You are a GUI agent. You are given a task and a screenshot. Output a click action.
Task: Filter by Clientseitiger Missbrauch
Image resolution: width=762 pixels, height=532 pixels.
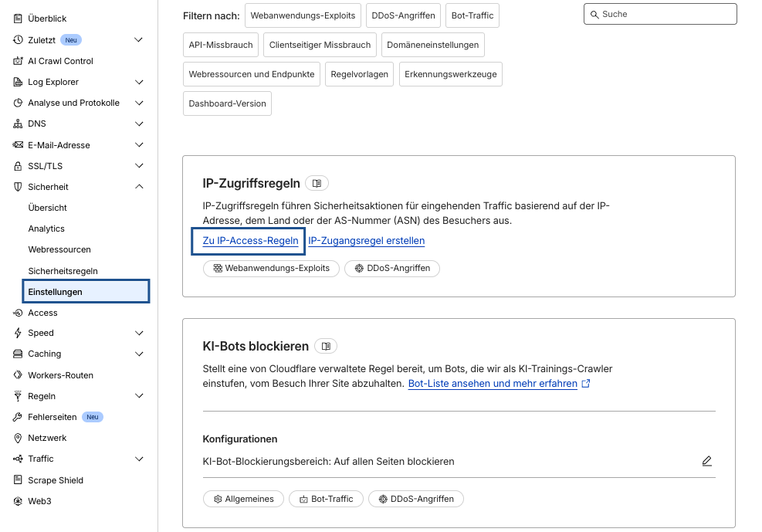[x=320, y=45]
